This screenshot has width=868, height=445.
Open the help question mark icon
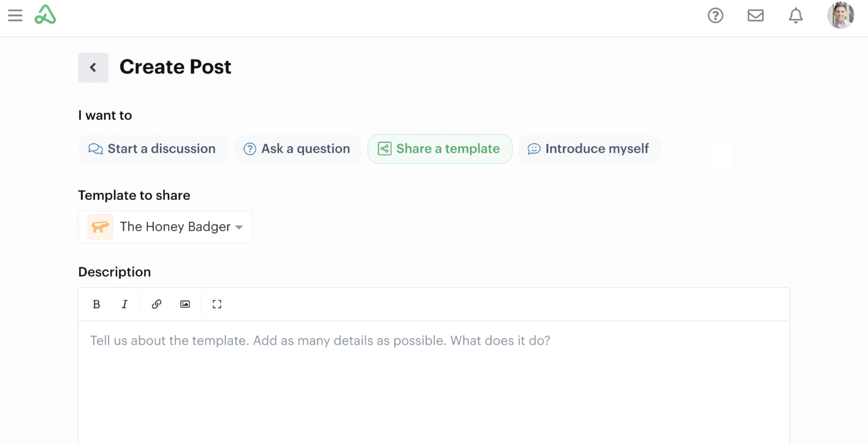pos(715,15)
